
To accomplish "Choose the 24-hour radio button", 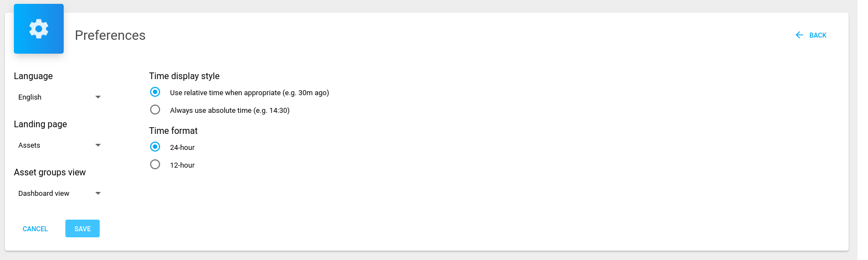I will (x=155, y=147).
